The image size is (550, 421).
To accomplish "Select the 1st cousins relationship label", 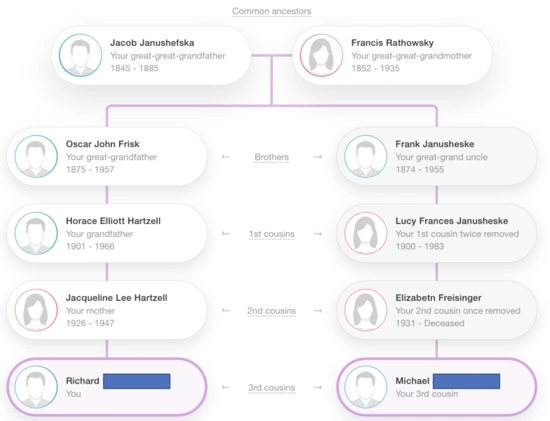I will [271, 234].
